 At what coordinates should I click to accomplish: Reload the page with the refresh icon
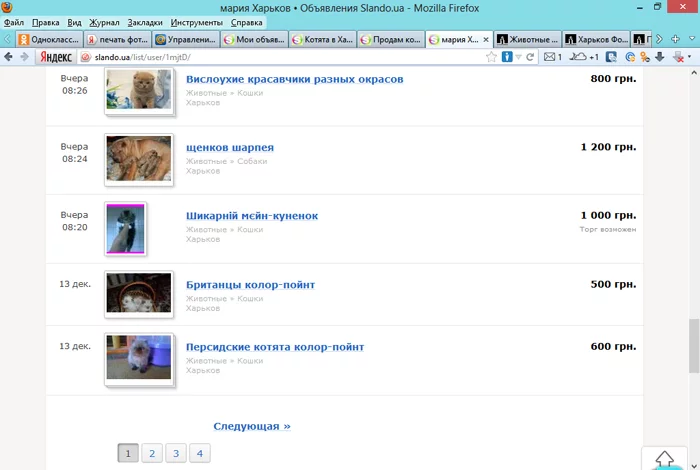(530, 57)
